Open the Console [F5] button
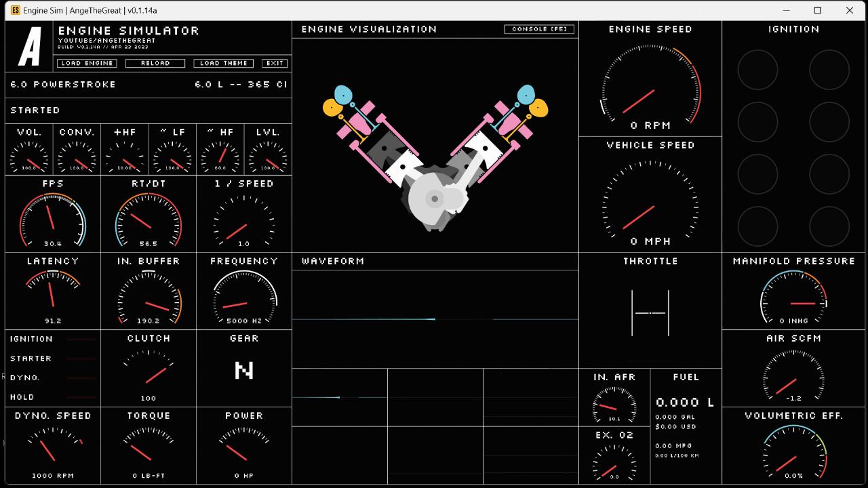Viewport: 868px width, 488px height. pos(539,29)
